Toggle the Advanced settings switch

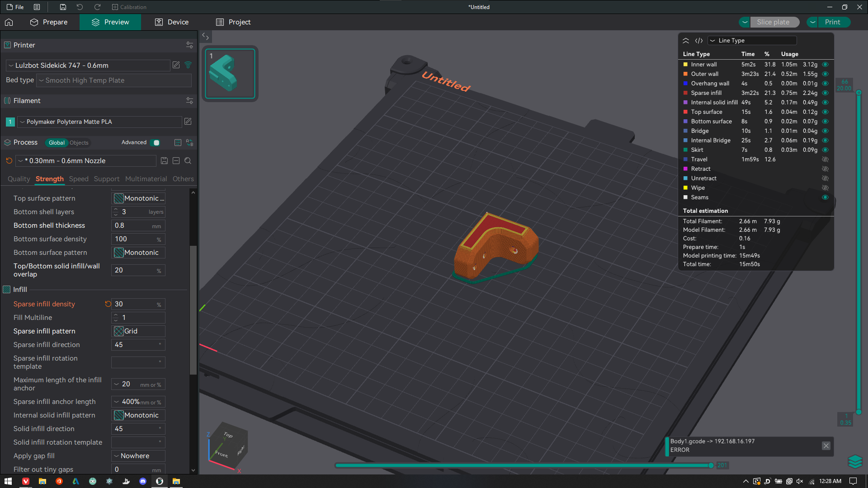coord(155,143)
